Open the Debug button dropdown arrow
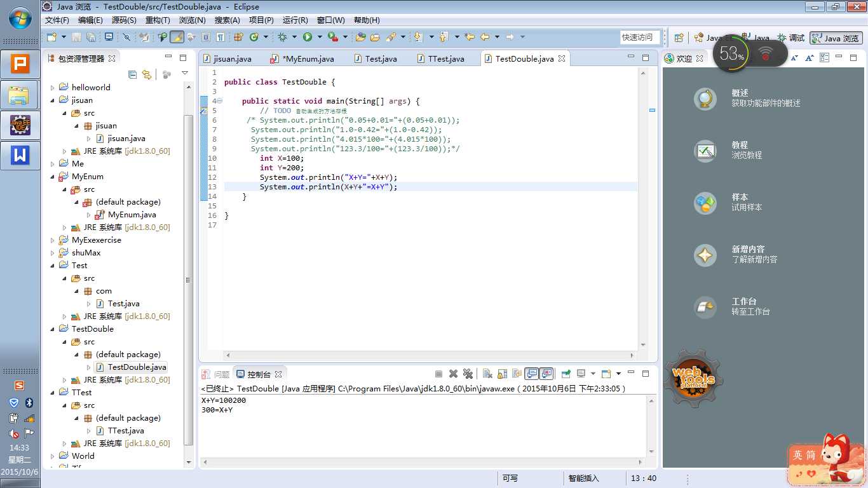 [294, 37]
